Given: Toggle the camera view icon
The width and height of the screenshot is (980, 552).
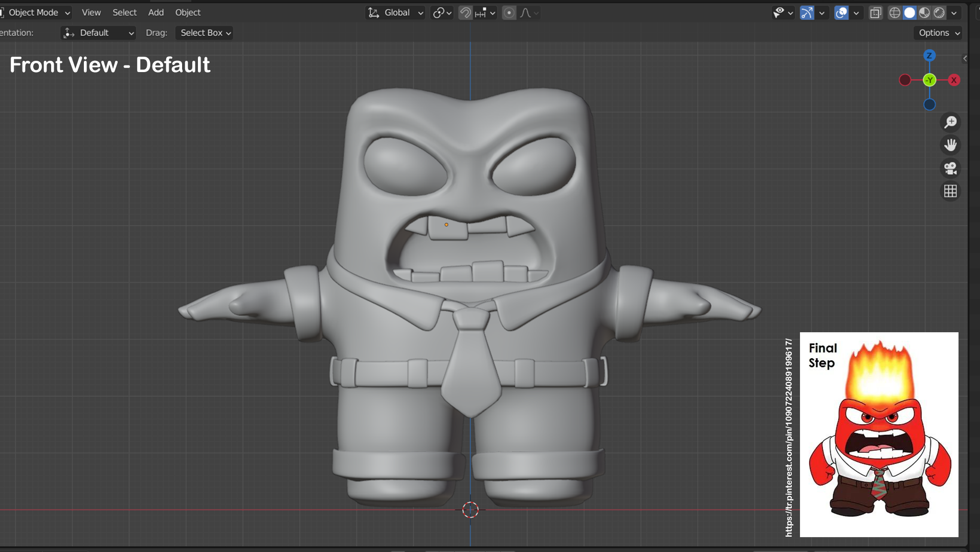Looking at the screenshot, I should (x=950, y=168).
